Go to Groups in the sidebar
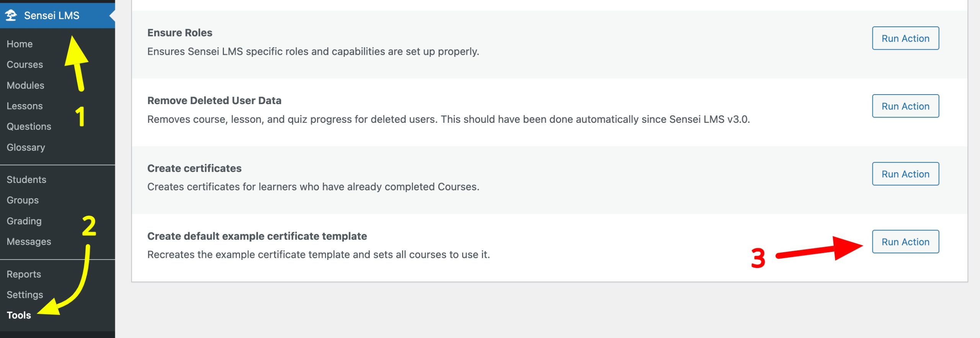Image resolution: width=980 pixels, height=338 pixels. tap(23, 200)
